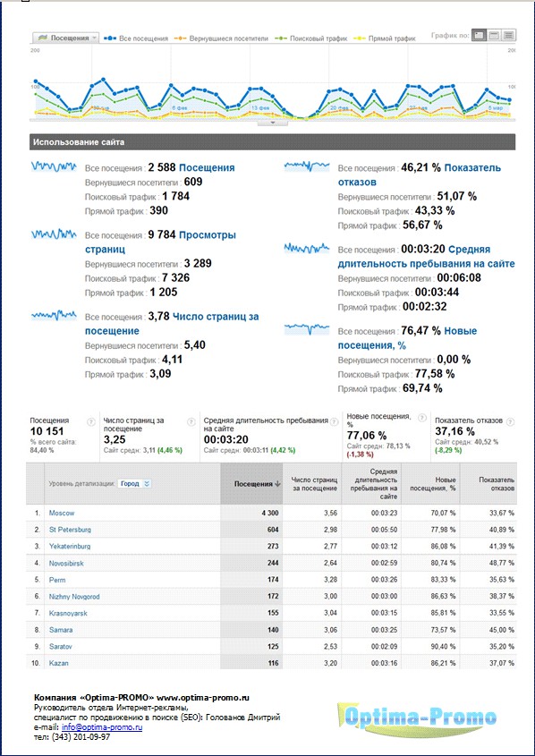This screenshot has width=535, height=756.
Task: Sort by 'Число страниц за посещение' column header
Action: click(312, 484)
